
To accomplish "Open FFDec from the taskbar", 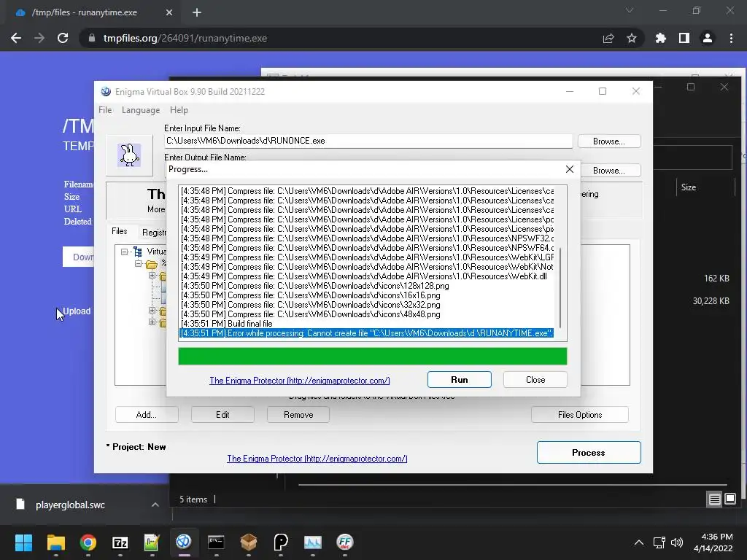I will [x=345, y=542].
